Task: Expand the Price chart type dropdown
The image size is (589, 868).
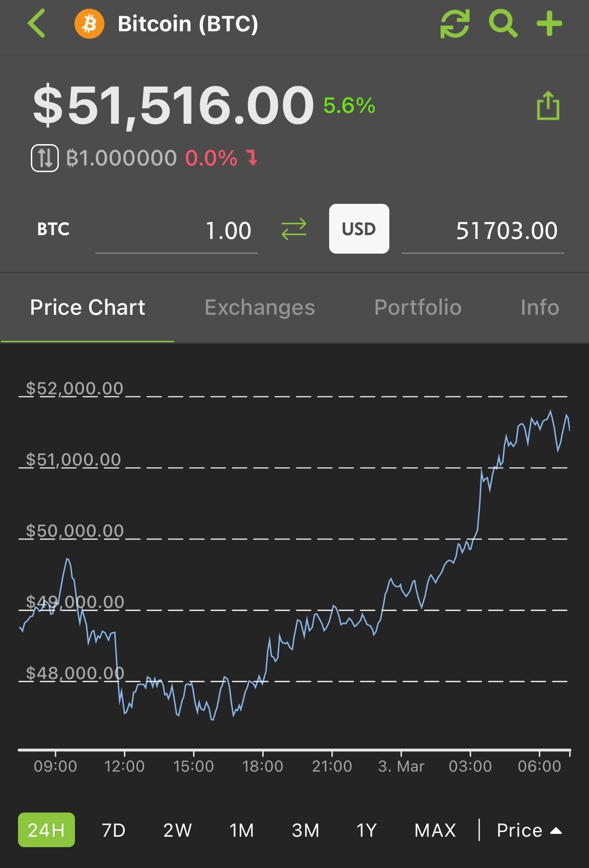Action: [529, 830]
